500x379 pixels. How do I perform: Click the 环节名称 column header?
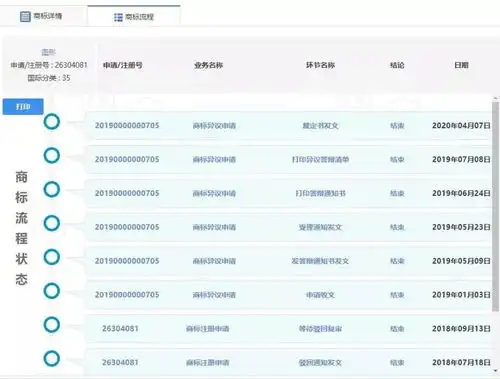[x=320, y=65]
